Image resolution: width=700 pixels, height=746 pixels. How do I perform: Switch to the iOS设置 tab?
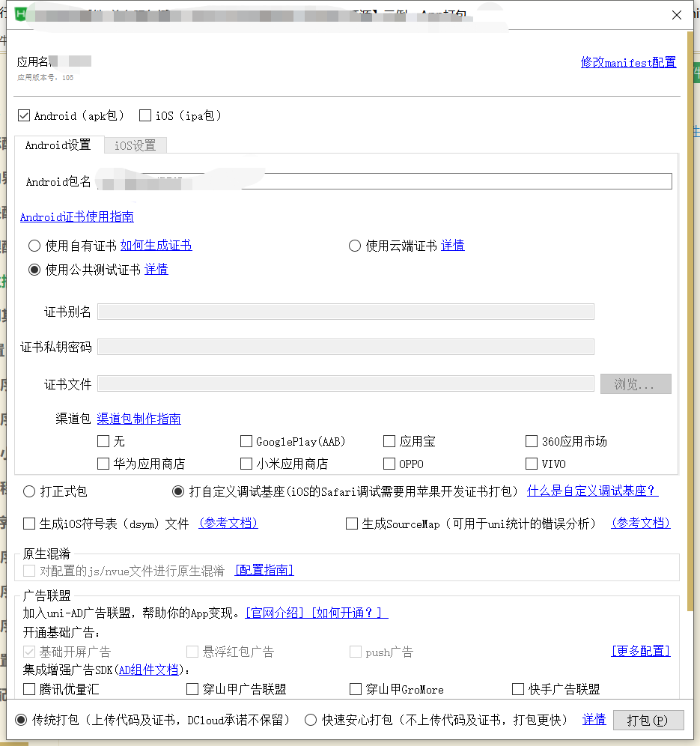tap(135, 145)
